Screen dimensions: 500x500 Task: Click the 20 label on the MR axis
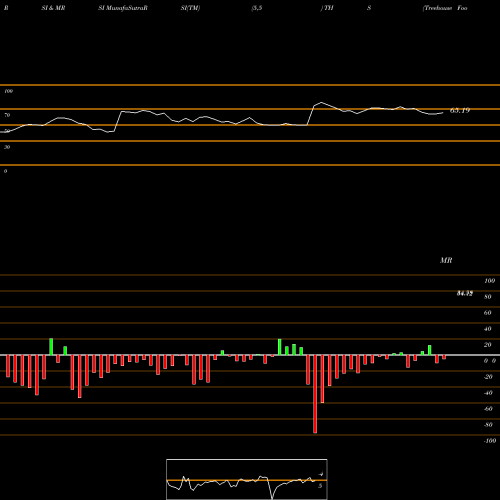[x=488, y=345]
